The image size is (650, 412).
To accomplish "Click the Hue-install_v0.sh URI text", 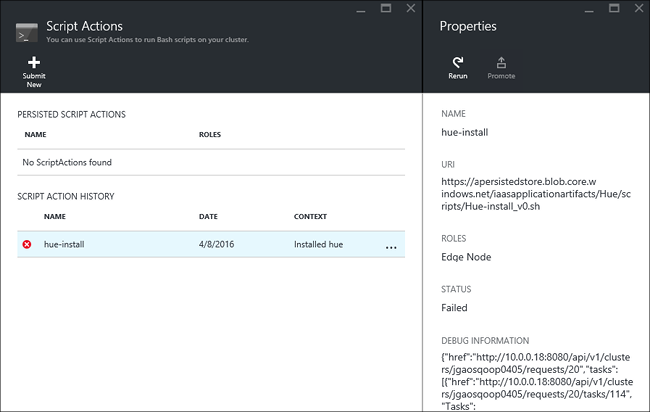I will (534, 198).
